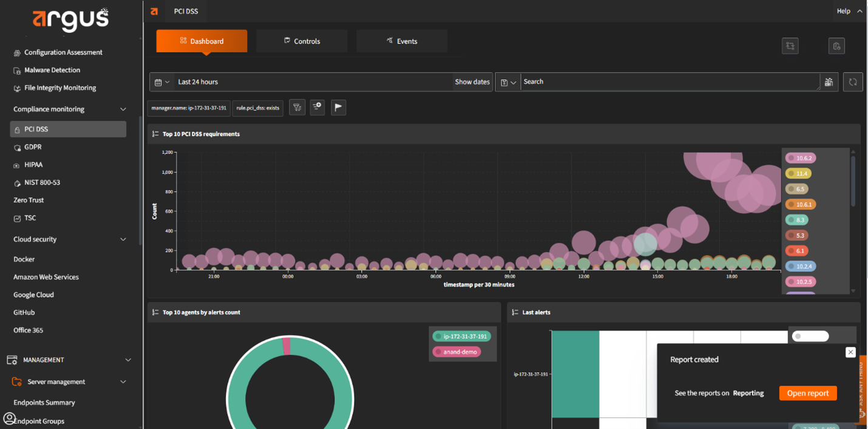Toggle the ip-172-31-37-191 agent legend item
Viewport: 868px width, 429px height.
[461, 336]
